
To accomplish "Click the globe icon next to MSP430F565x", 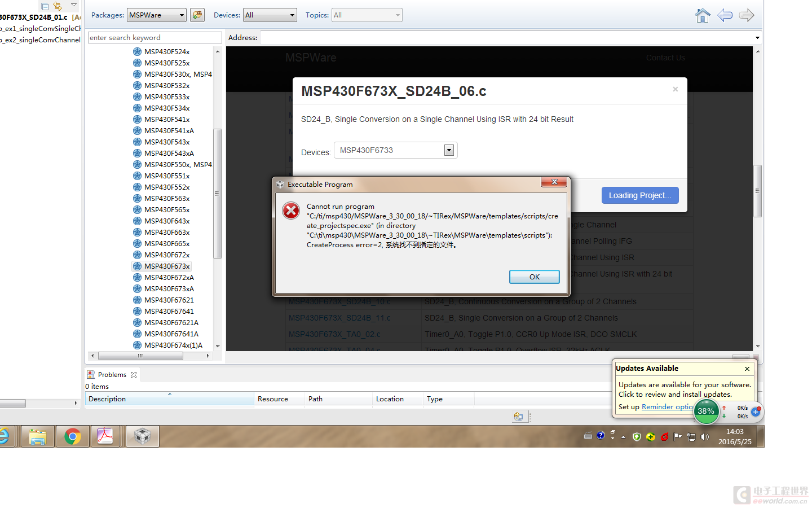I will click(x=137, y=209).
